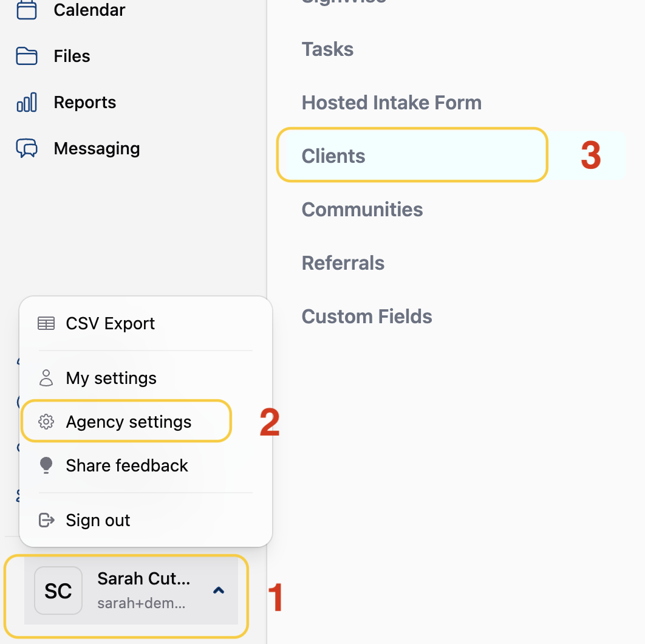Select Custom Fields settings section

tap(367, 317)
